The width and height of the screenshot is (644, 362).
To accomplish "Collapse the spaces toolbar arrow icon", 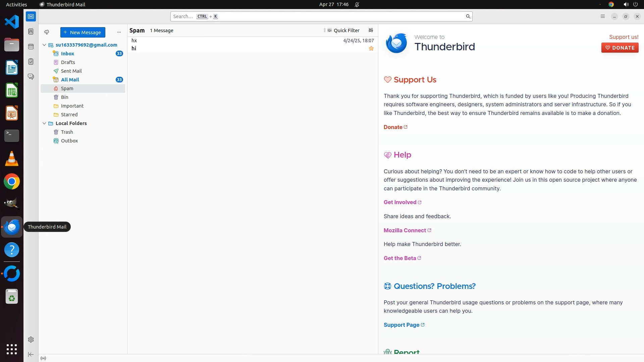I will 31,354.
